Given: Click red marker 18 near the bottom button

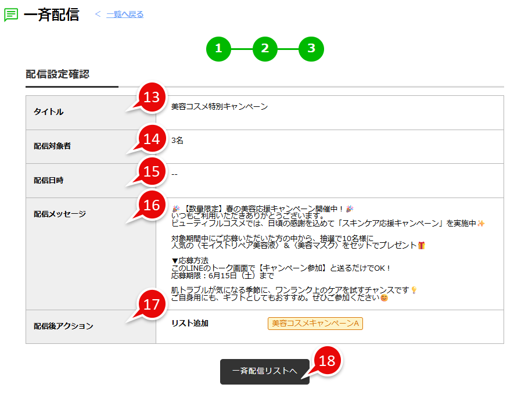Looking at the screenshot, I should (327, 360).
